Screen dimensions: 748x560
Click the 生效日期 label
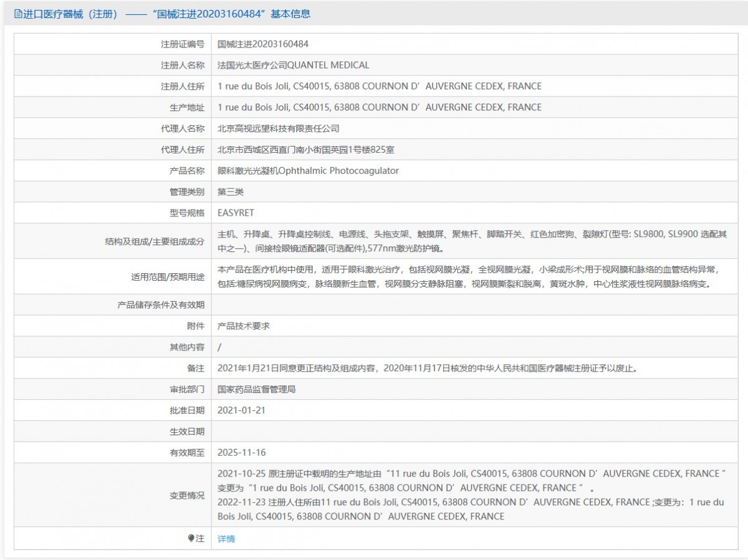point(187,432)
